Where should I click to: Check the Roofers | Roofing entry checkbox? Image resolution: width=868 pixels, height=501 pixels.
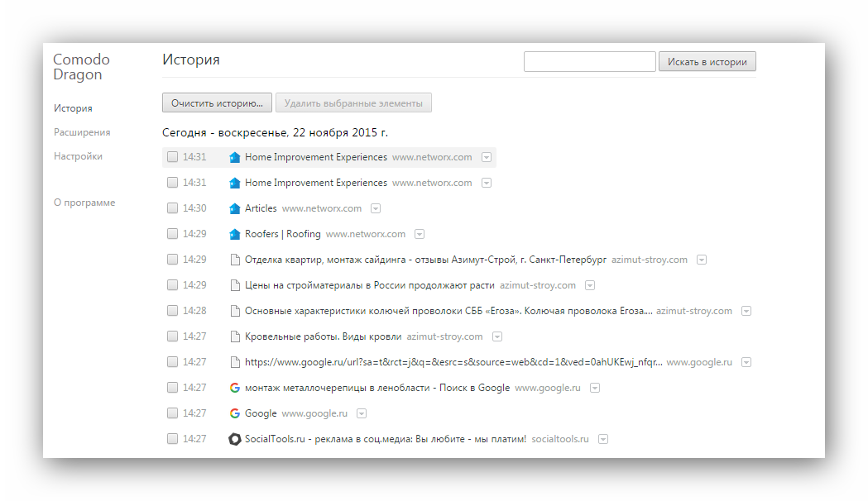click(173, 234)
